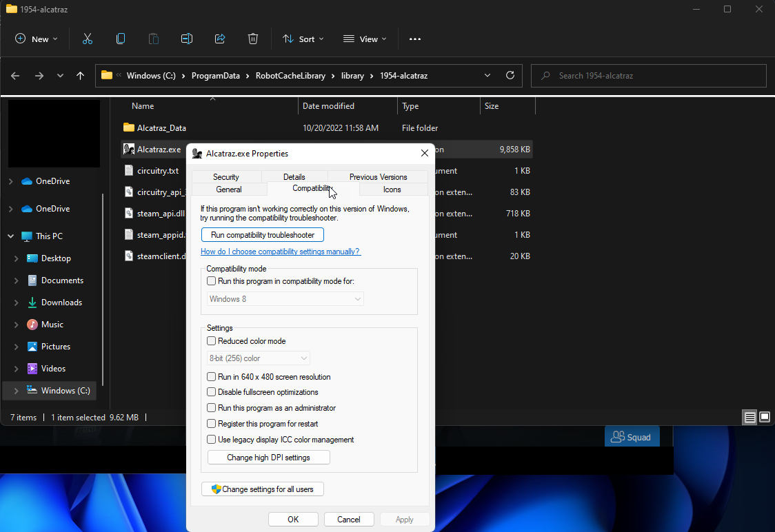Image resolution: width=775 pixels, height=532 pixels.
Task: Refresh the 1954-alcatraz folder view
Action: (x=510, y=75)
